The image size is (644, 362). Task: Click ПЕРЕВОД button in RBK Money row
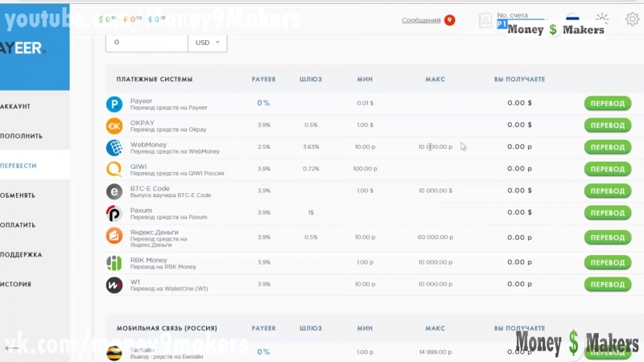608,262
